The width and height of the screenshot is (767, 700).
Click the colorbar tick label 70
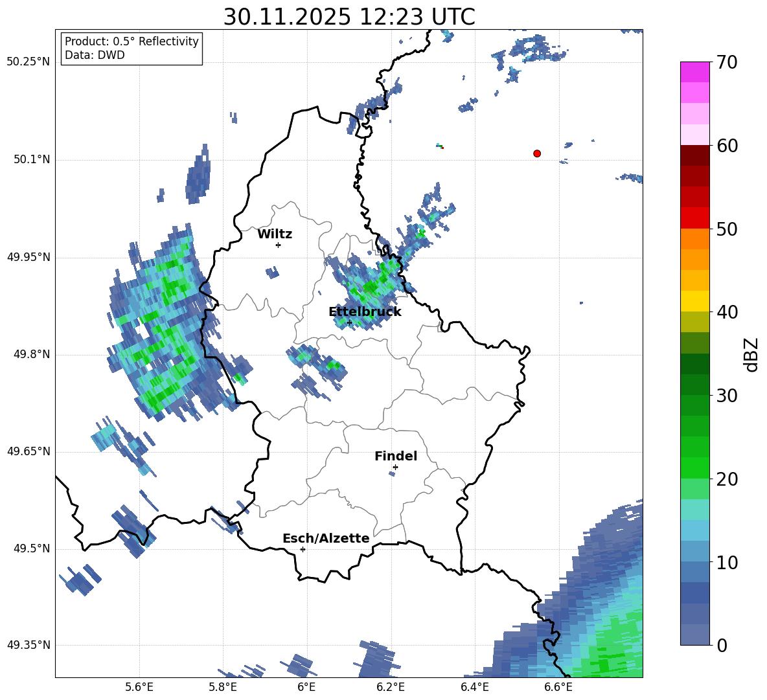727,63
